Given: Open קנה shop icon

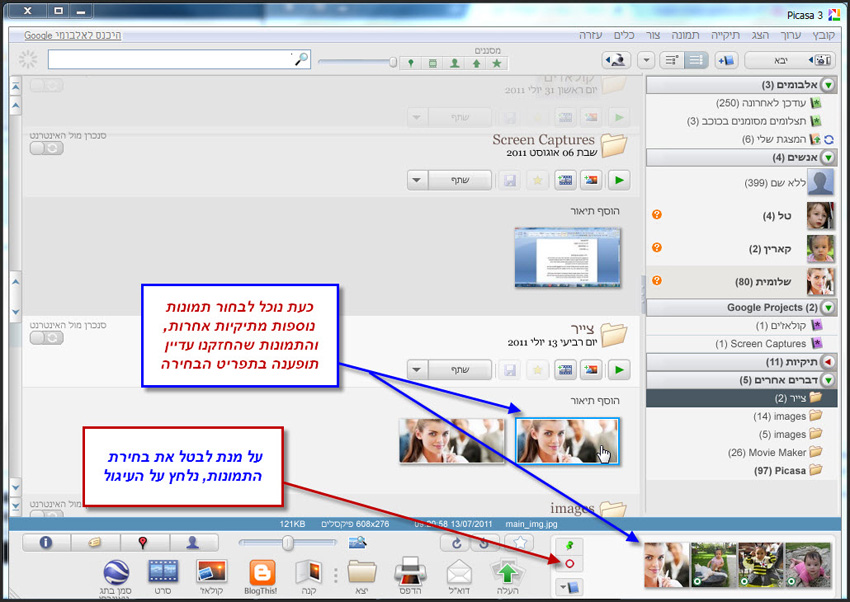Looking at the screenshot, I should pyautogui.click(x=309, y=577).
